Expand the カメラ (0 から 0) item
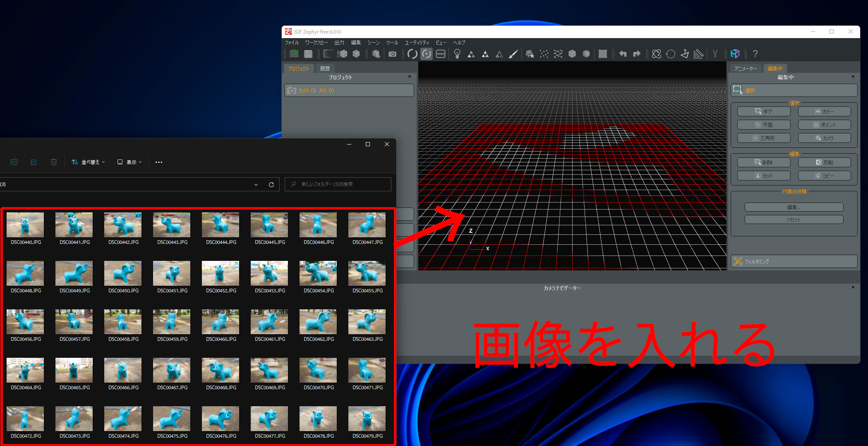 pyautogui.click(x=349, y=90)
